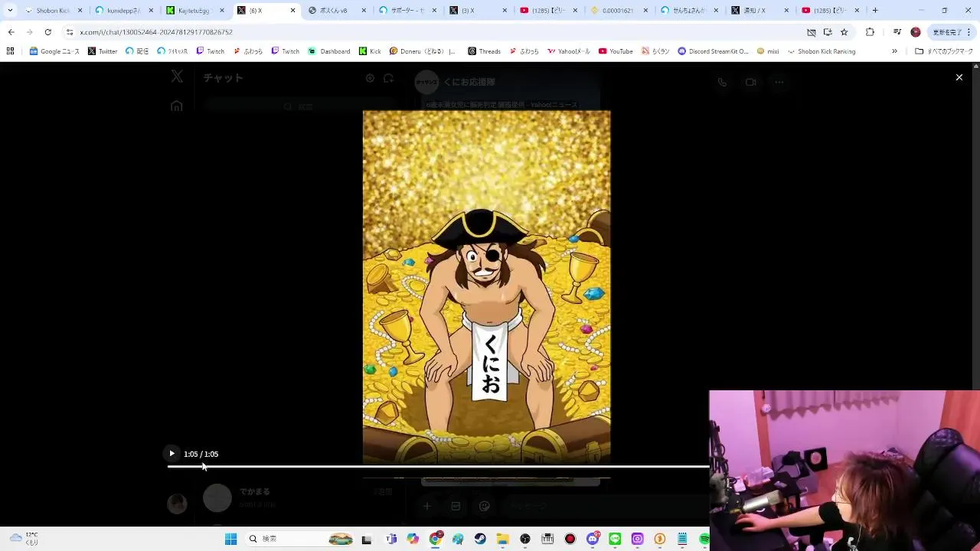This screenshot has height=551, width=980.
Task: Open Spotify from the taskbar
Action: (x=704, y=539)
